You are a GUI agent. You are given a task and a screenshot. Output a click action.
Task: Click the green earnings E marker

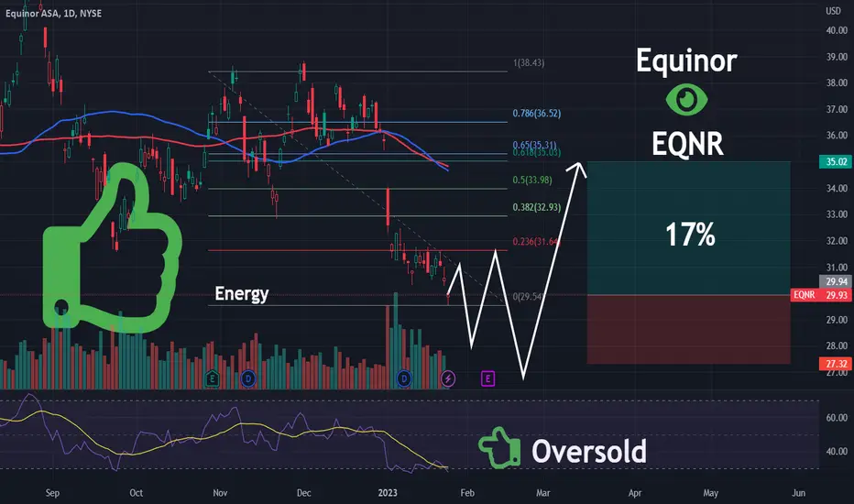(x=213, y=378)
